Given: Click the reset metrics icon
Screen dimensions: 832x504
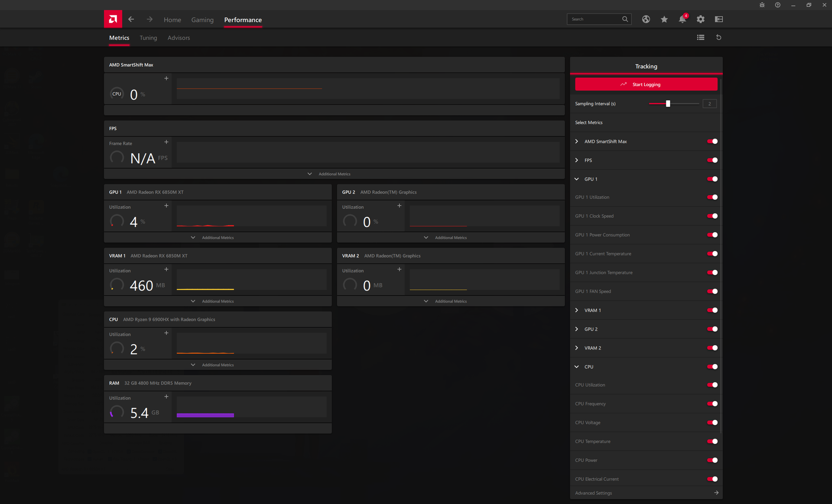Looking at the screenshot, I should [718, 38].
